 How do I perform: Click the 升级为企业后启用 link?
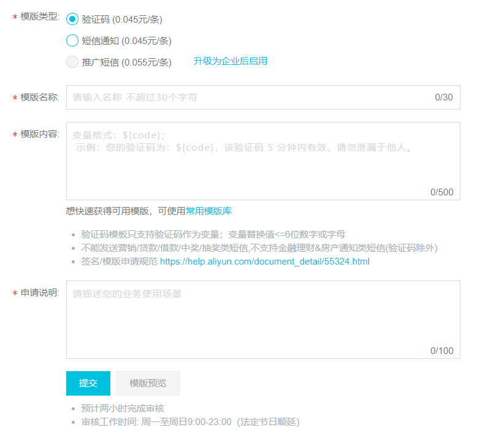231,61
